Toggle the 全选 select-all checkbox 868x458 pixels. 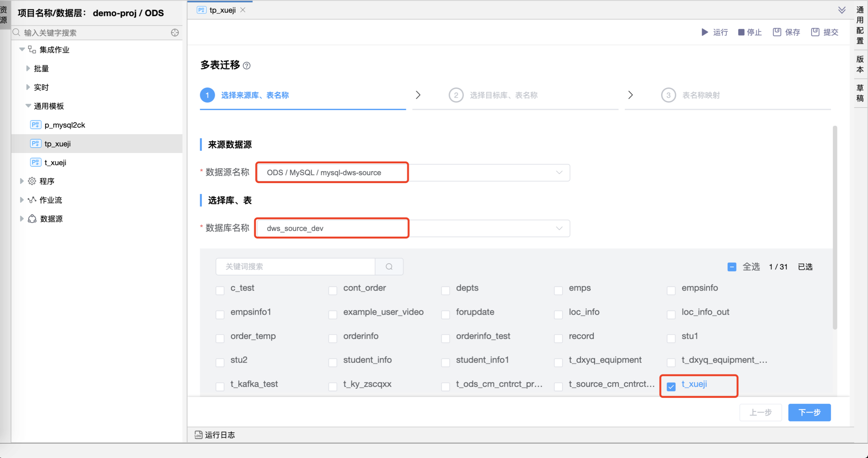[732, 267]
